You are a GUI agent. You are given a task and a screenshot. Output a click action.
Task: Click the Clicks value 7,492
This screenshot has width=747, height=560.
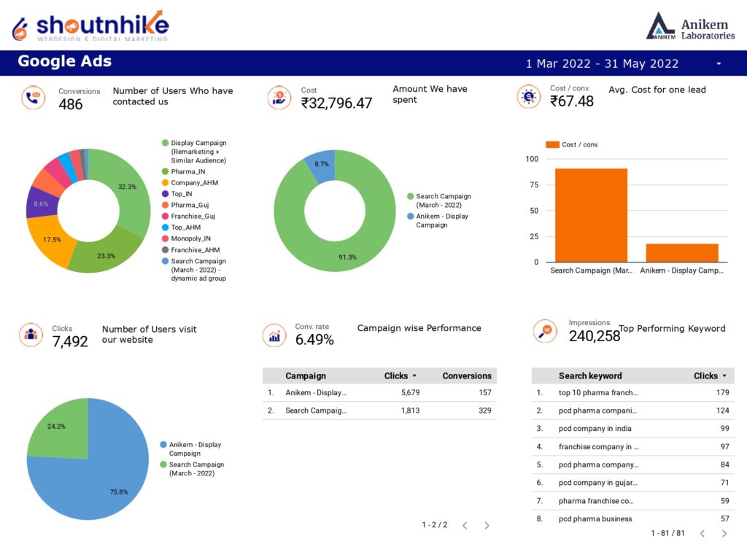pos(70,341)
